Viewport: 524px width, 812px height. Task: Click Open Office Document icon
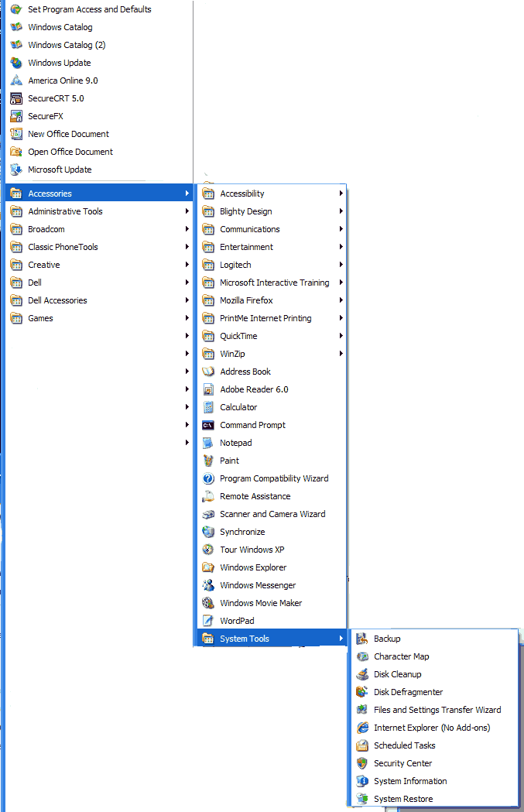[16, 152]
